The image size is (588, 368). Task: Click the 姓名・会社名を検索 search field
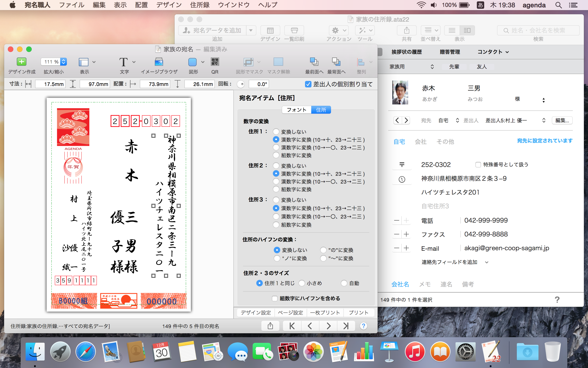(x=538, y=30)
